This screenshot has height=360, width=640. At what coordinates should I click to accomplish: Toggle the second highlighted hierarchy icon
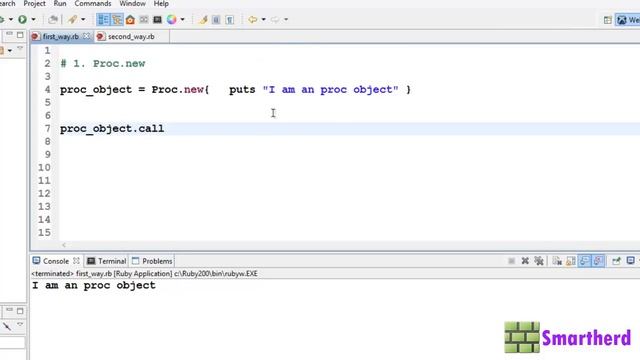(117, 19)
